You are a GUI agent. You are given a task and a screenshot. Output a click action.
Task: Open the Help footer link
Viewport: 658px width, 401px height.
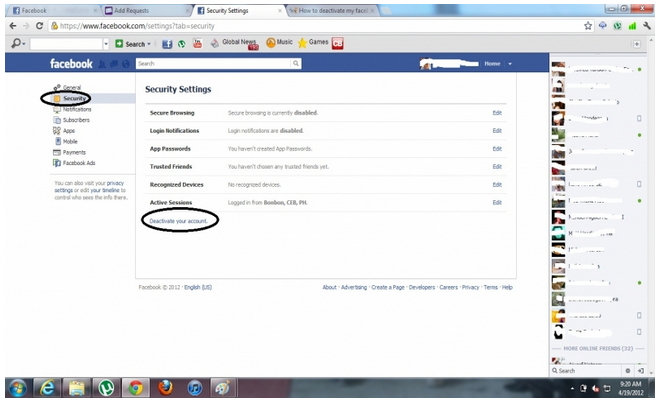pos(507,287)
